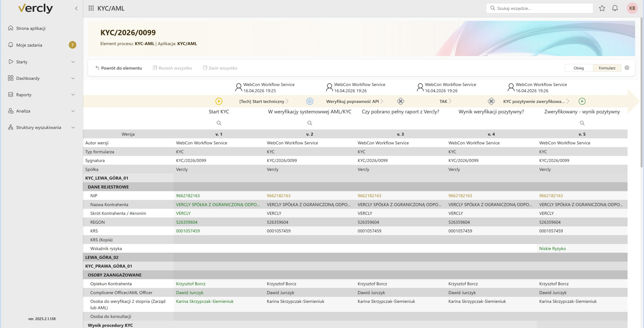Click the Weryfikuj poprawność API transition
This screenshot has height=328, width=644.
click(x=355, y=101)
